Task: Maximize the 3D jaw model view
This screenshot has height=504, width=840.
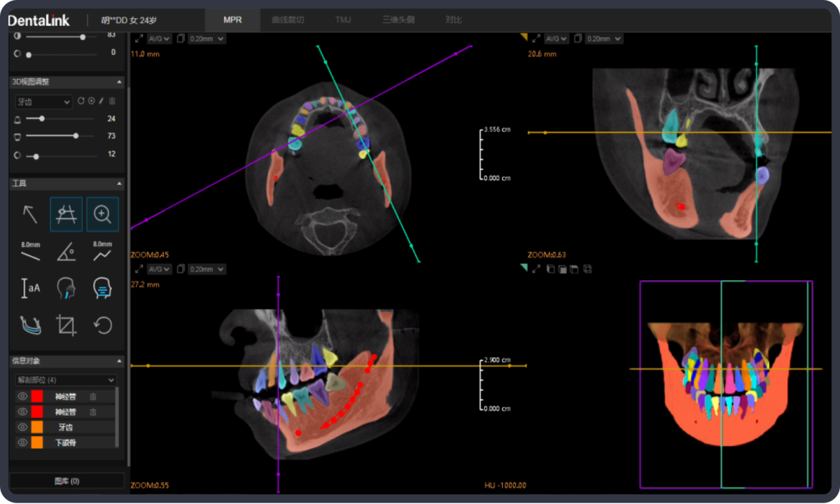Action: (x=535, y=269)
